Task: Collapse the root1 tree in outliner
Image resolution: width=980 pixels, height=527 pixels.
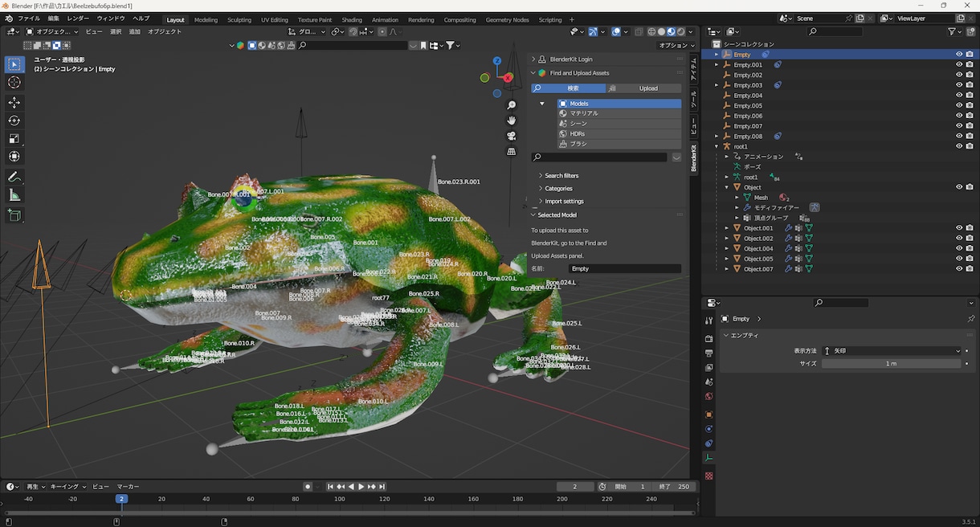Action: [x=717, y=147]
